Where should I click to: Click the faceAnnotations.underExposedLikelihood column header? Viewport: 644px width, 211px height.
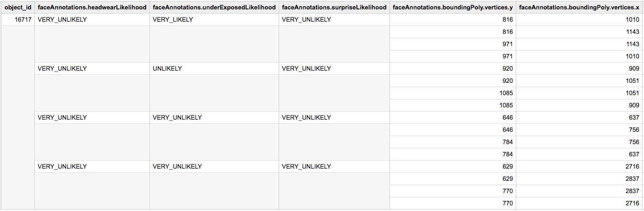214,8
